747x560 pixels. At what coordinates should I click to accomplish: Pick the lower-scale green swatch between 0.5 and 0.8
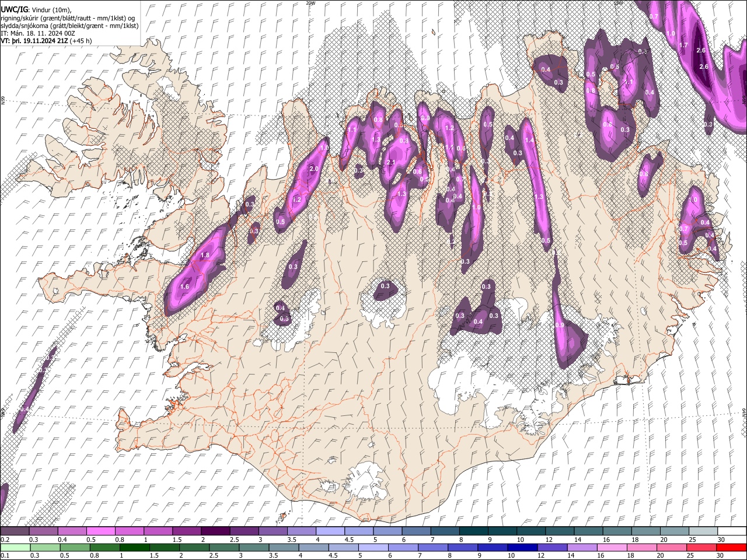[x=75, y=547]
